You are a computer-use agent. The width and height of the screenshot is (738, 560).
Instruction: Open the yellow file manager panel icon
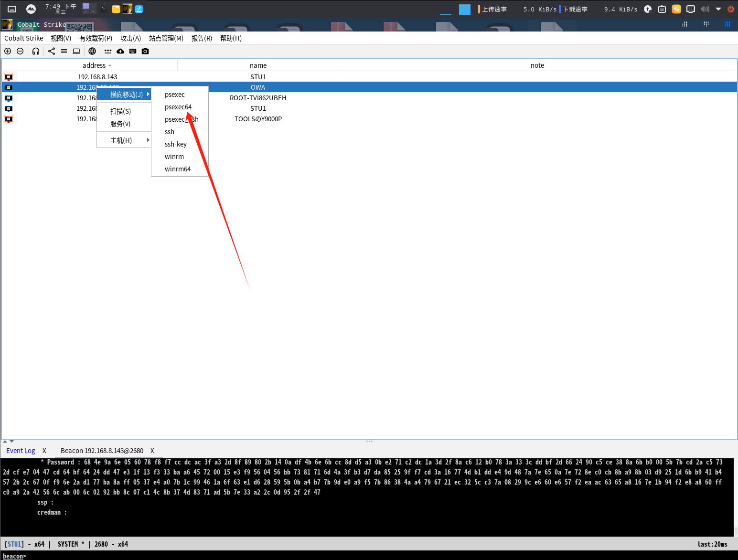(116, 9)
